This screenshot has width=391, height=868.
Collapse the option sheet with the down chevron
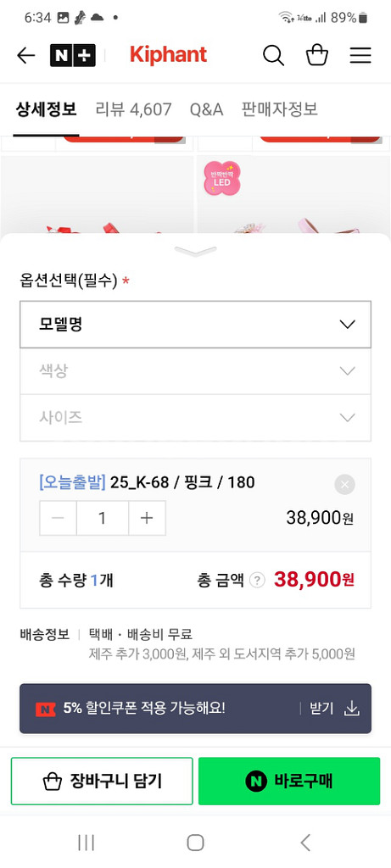coord(195,252)
